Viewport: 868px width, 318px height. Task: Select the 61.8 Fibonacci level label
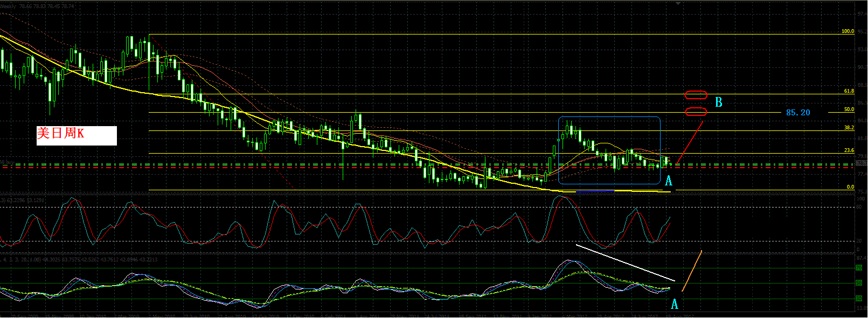click(849, 91)
